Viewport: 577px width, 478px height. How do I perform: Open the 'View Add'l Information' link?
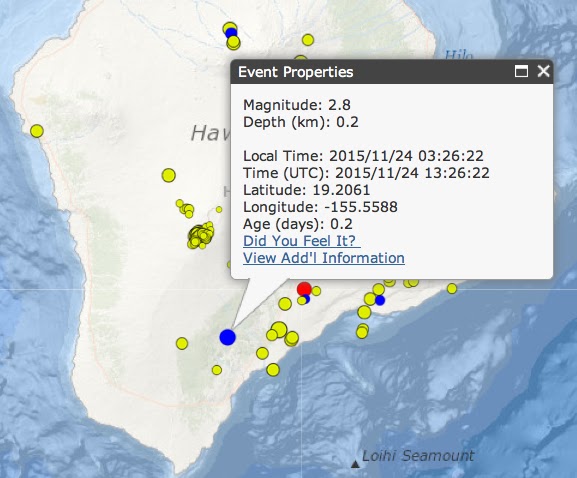[324, 258]
